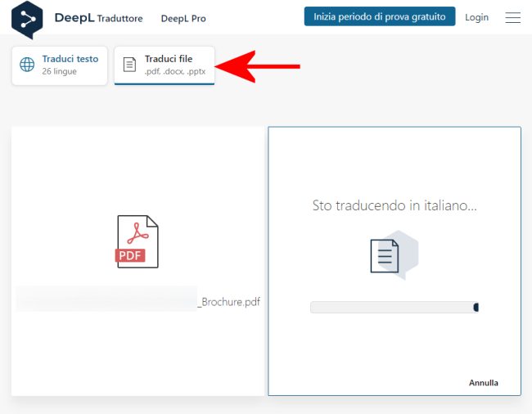This screenshot has height=414, width=532.
Task: Click Inizia periodo di prova gratuito button
Action: (x=380, y=16)
